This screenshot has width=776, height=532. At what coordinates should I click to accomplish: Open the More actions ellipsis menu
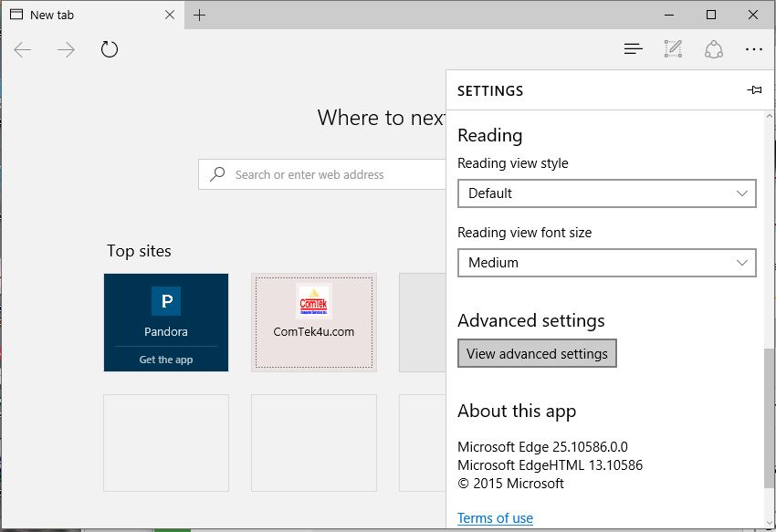[x=754, y=49]
